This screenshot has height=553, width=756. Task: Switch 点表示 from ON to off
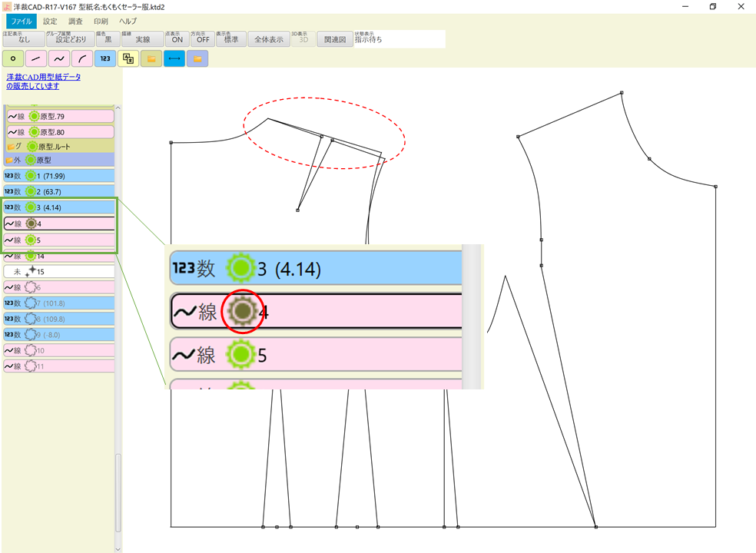tap(177, 38)
